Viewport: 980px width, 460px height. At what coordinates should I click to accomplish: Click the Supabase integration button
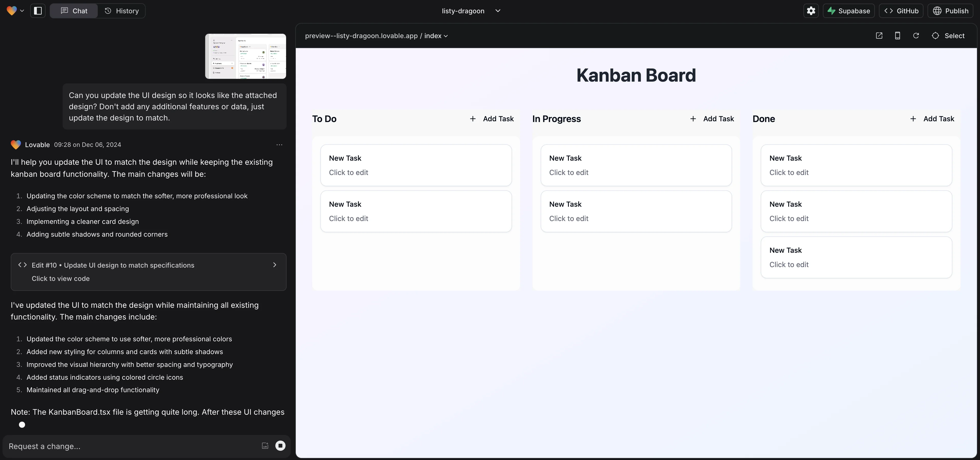tap(848, 11)
